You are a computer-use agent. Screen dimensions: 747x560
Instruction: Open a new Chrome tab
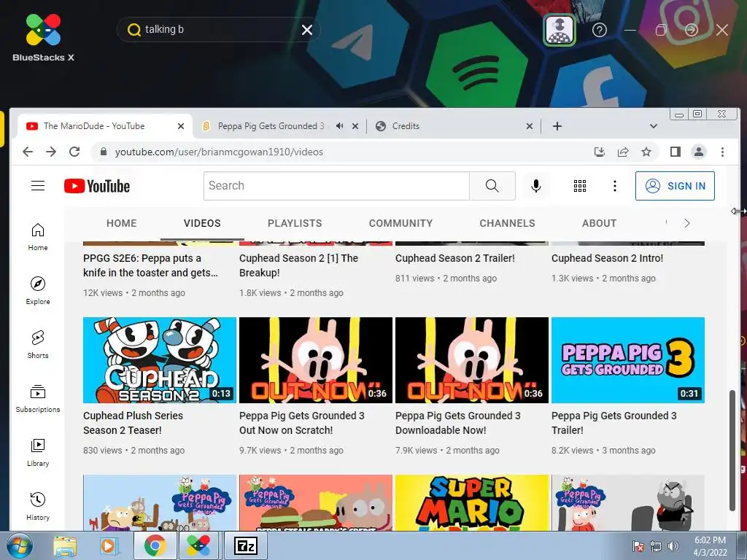[557, 126]
